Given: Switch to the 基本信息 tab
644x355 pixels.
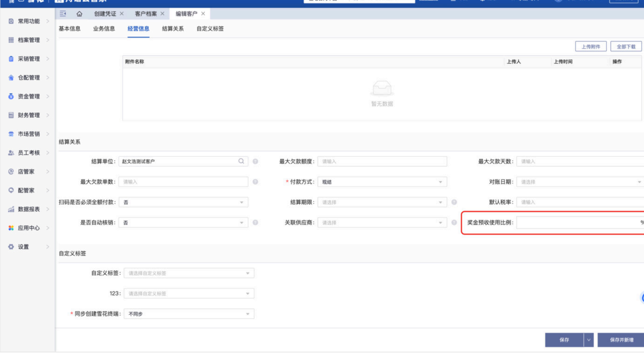Looking at the screenshot, I should 70,29.
